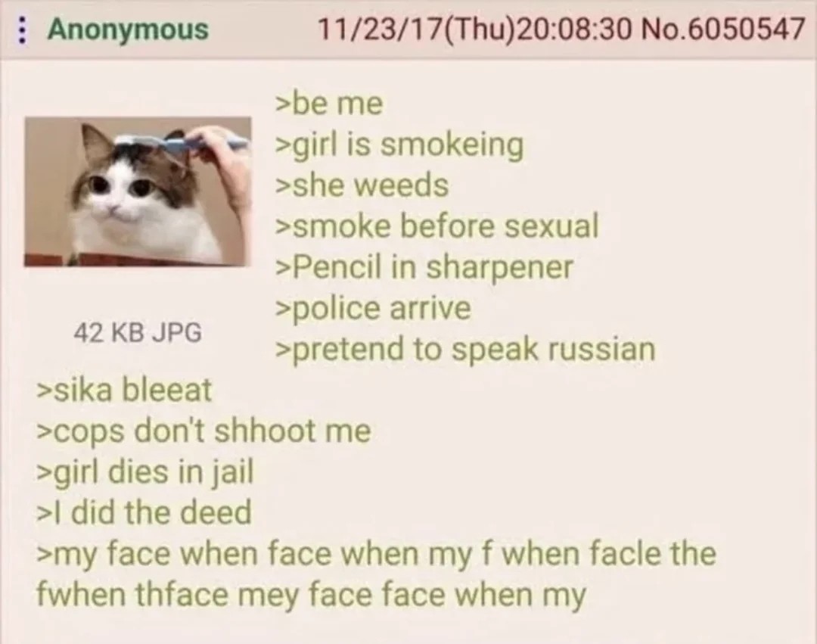
Task: Click the ">she weeds" line
Action: 362,185
